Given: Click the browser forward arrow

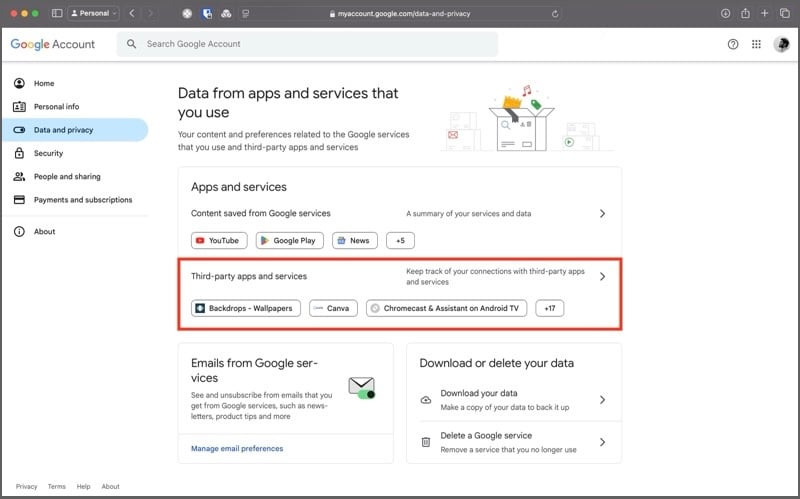Looking at the screenshot, I should [x=150, y=13].
